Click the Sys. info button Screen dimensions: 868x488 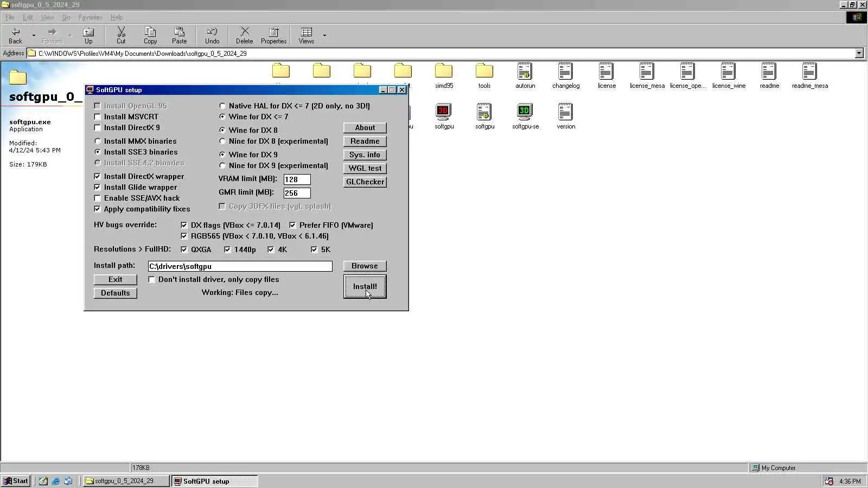click(x=365, y=155)
